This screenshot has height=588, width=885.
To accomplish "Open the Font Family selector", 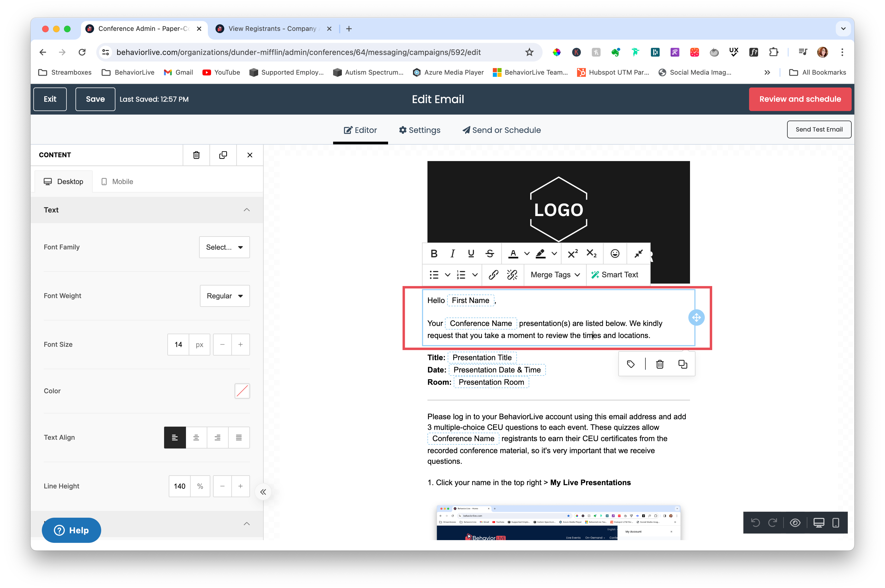I will tap(224, 247).
